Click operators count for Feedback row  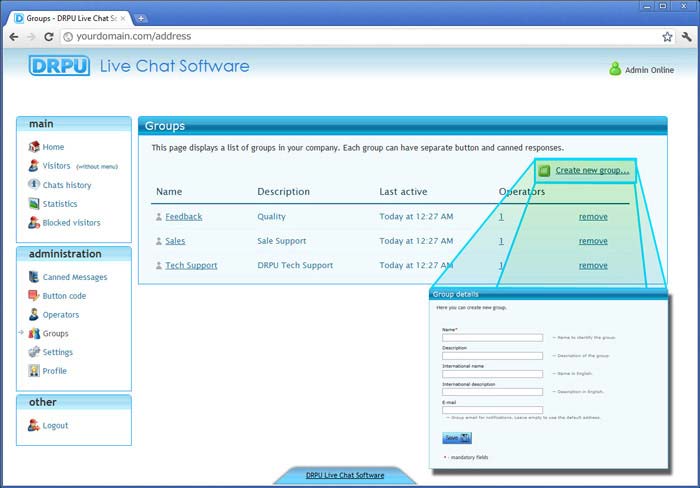[501, 217]
